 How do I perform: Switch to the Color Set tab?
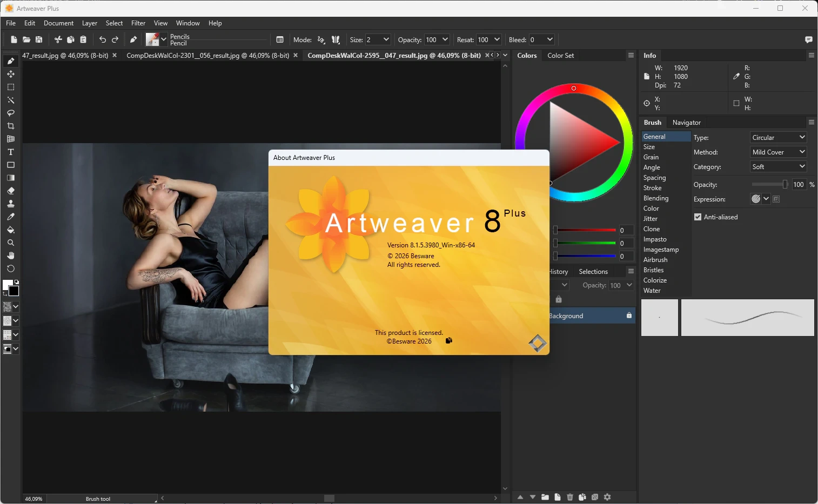[560, 56]
